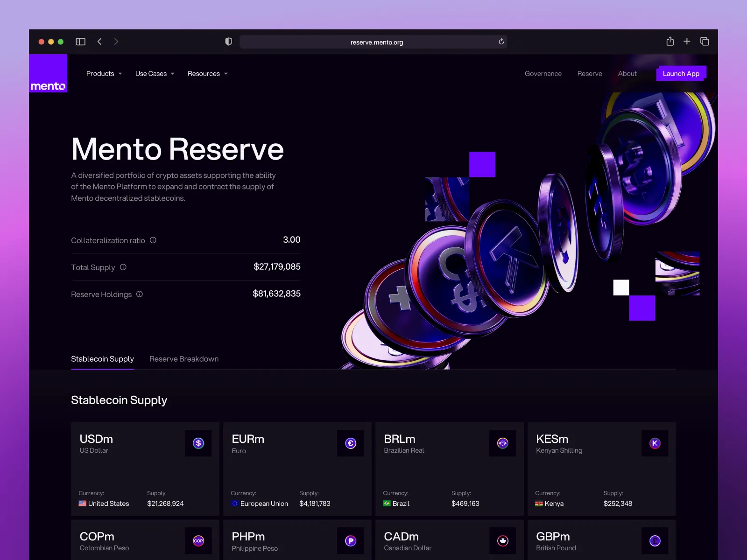Open the share icon in browser toolbar

[x=670, y=41]
